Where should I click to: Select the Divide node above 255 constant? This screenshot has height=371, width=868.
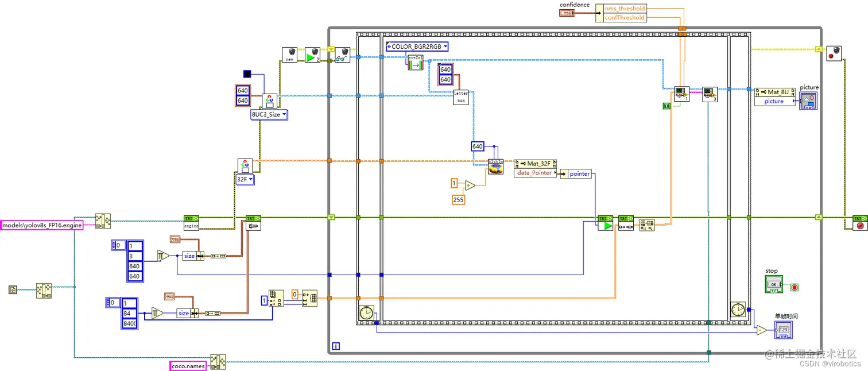pos(470,185)
